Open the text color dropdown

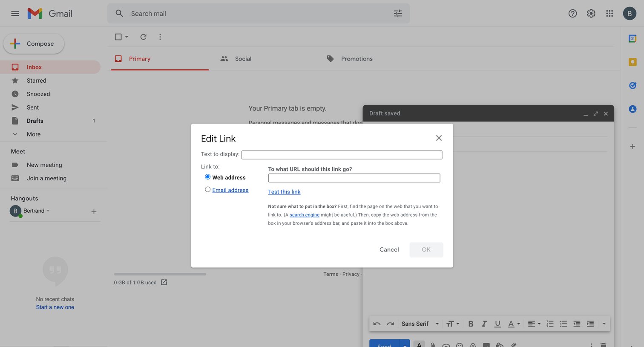514,324
